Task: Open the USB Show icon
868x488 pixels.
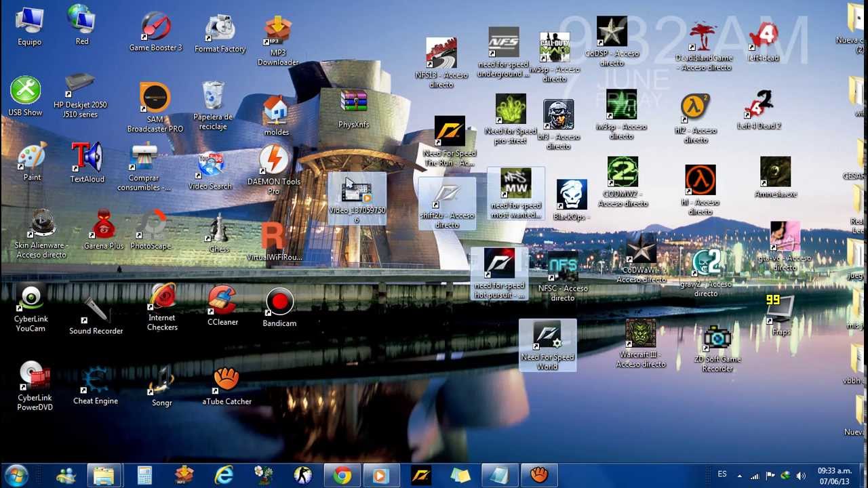Action: tap(25, 96)
